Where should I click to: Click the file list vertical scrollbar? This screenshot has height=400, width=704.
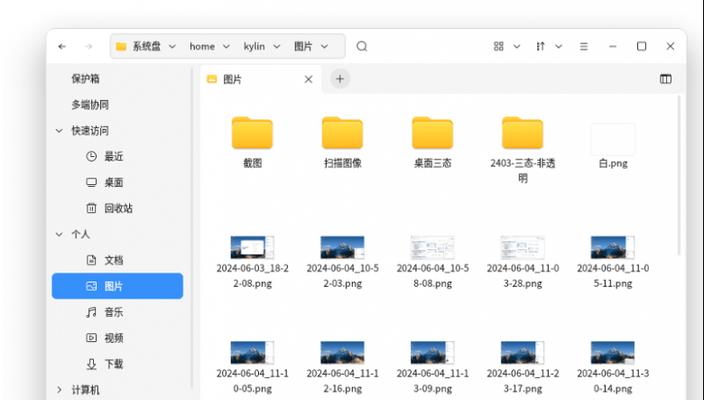tap(679, 176)
